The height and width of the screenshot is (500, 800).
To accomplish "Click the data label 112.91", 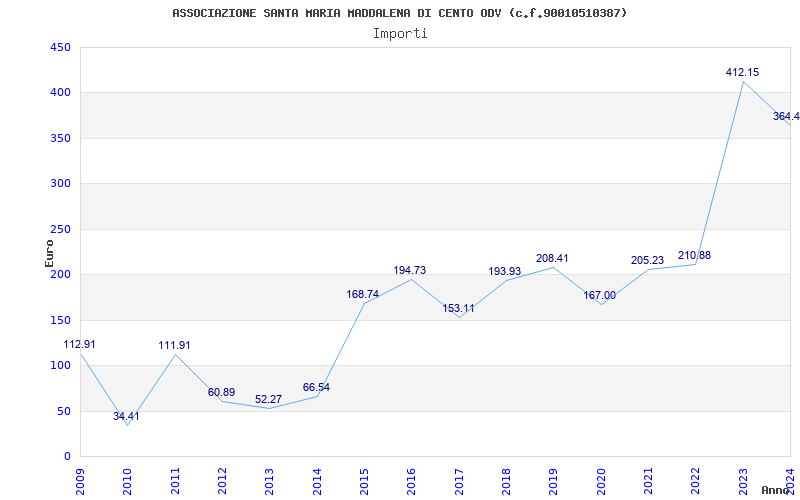I will pos(79,344).
